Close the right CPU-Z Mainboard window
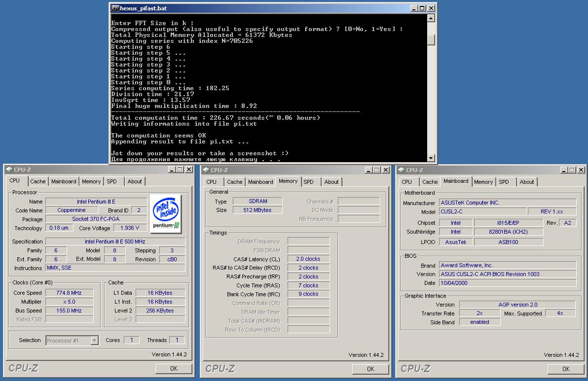Screen dimensions: 588x381 click(581, 170)
